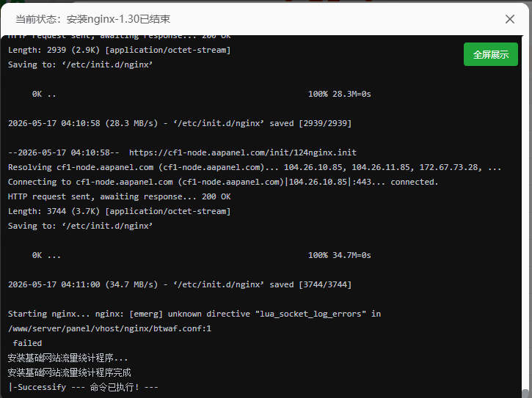Click the line 安装基础网站流量统计程序...
This screenshot has width=532, height=398.
(x=68, y=358)
